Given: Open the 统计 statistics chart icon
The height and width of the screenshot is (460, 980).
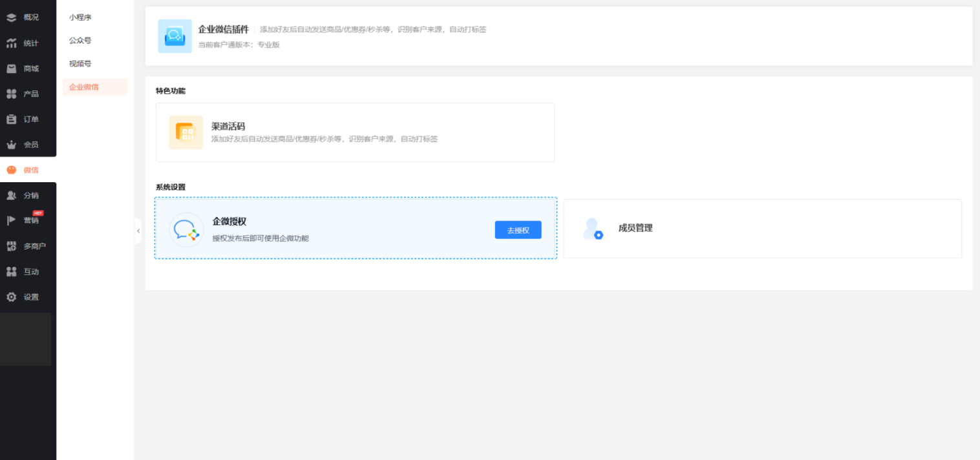Looking at the screenshot, I should pos(12,43).
